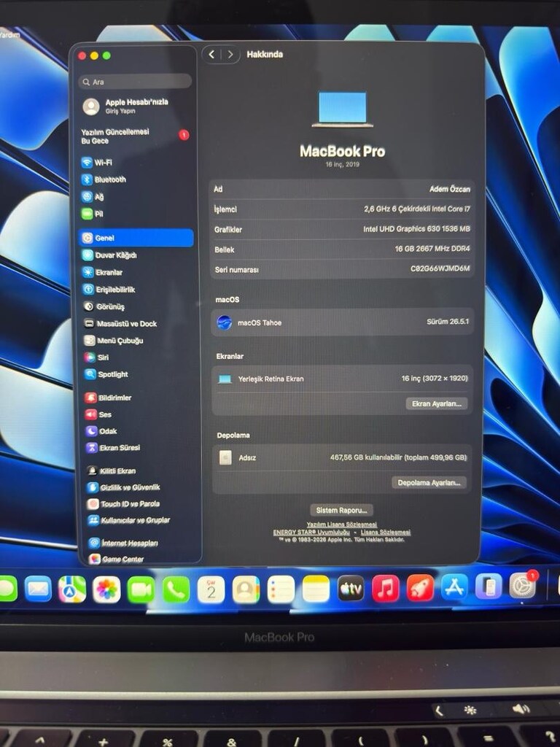Open Ekran Süresi settings
The image size is (560, 747).
(x=113, y=448)
